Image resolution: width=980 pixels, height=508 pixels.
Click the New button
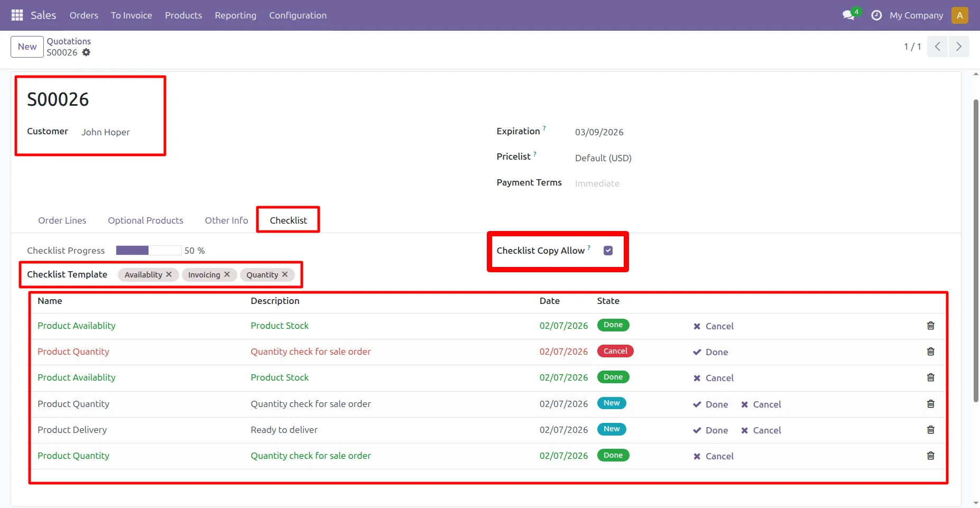coord(27,47)
